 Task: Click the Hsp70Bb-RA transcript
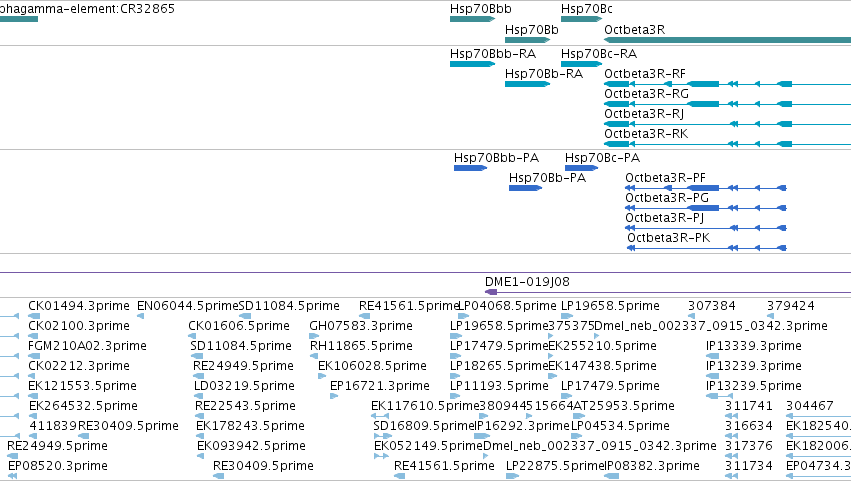pyautogui.click(x=543, y=74)
